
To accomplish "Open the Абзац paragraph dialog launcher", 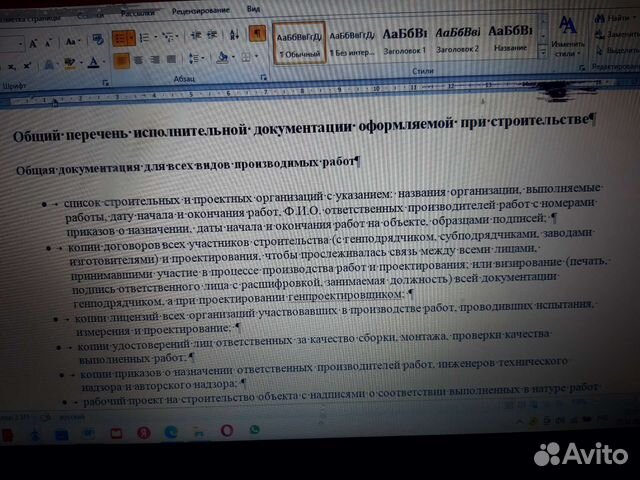I will click(x=263, y=77).
